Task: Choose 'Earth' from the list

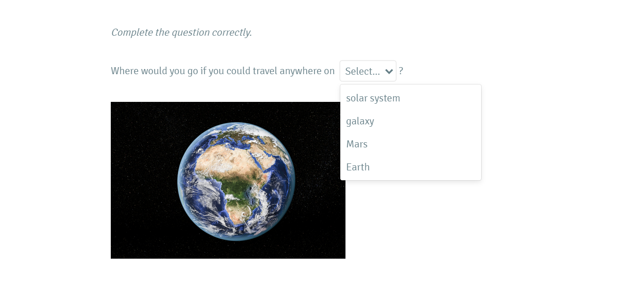Action: pyautogui.click(x=358, y=167)
